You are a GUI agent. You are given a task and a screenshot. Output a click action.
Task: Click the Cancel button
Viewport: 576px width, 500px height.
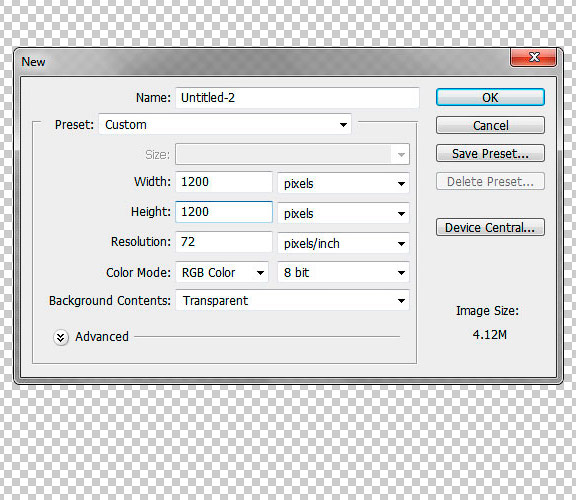(490, 125)
